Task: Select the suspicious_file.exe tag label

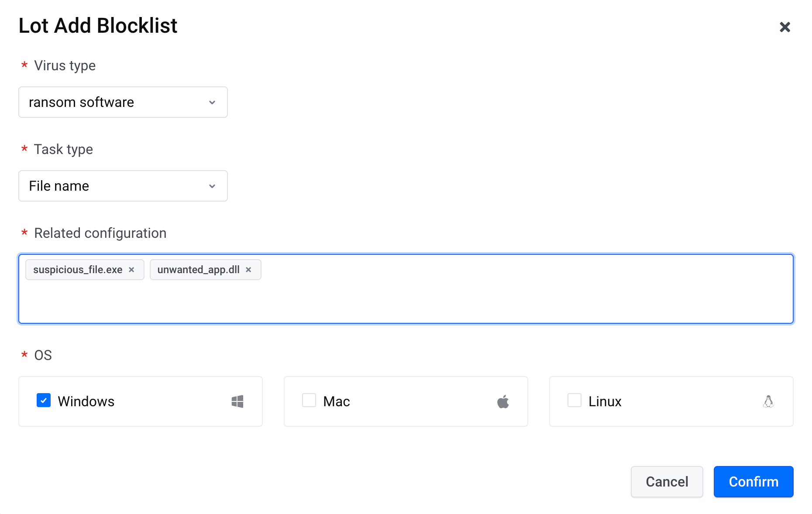Action: click(78, 270)
